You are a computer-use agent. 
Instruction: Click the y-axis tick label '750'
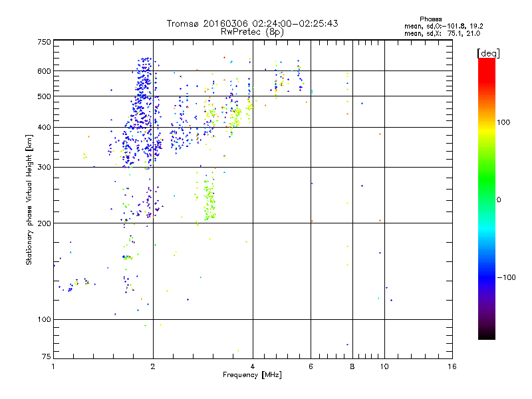point(44,42)
